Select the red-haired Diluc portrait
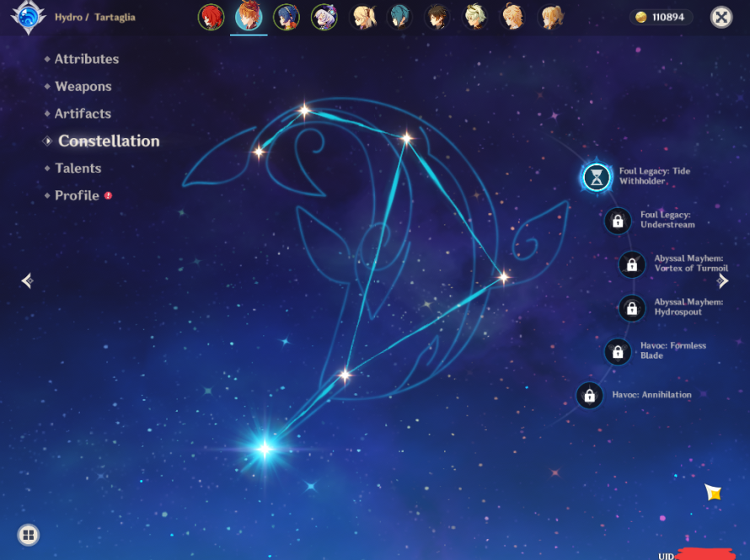The width and height of the screenshot is (750, 560). [x=211, y=17]
